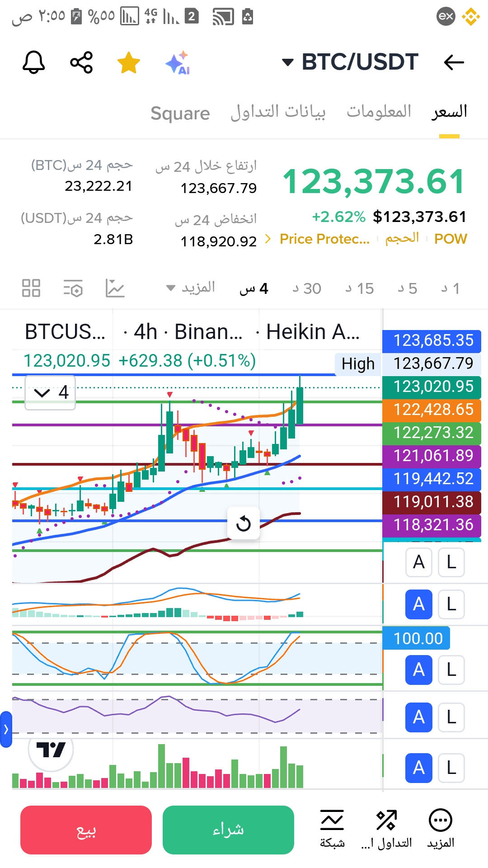Tap the TradingView logo
Screen dimensions: 488x868
pos(51,750)
